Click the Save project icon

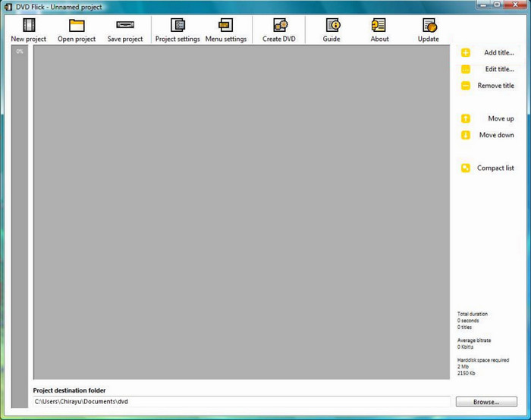125,25
